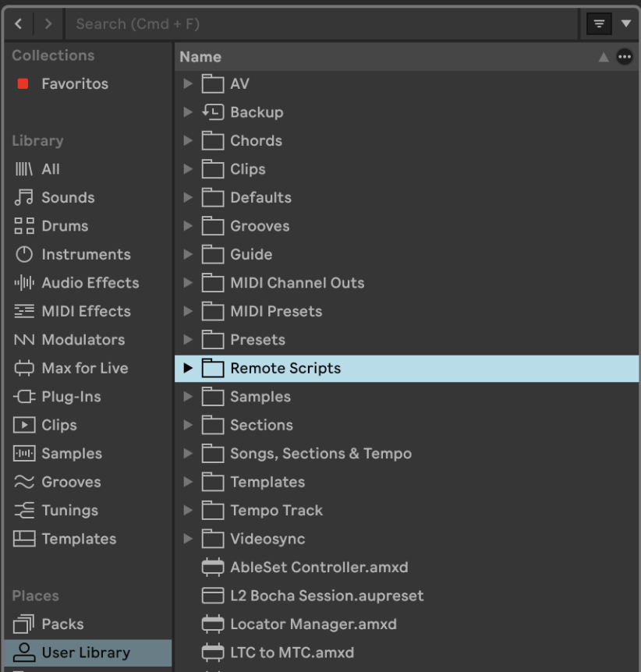Viewport: 641px width, 672px height.
Task: Open Packs under Places
Action: (x=62, y=624)
